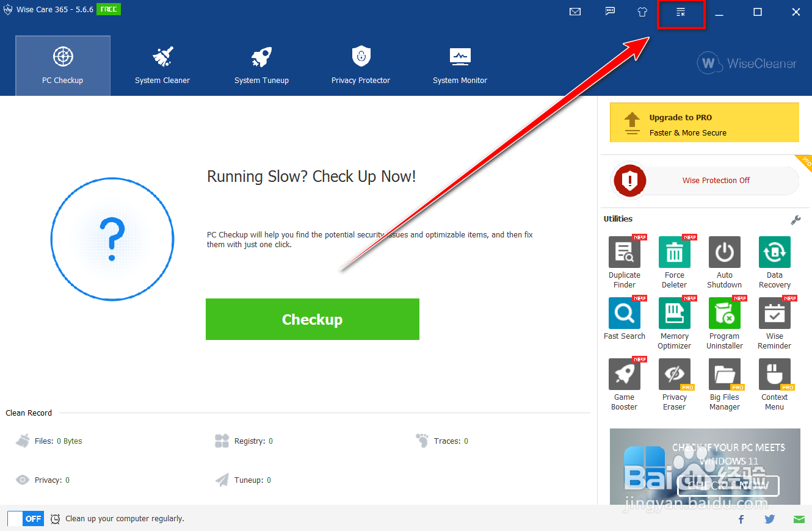The height and width of the screenshot is (531, 812).
Task: Launch Force Deleter utility
Action: (x=675, y=263)
